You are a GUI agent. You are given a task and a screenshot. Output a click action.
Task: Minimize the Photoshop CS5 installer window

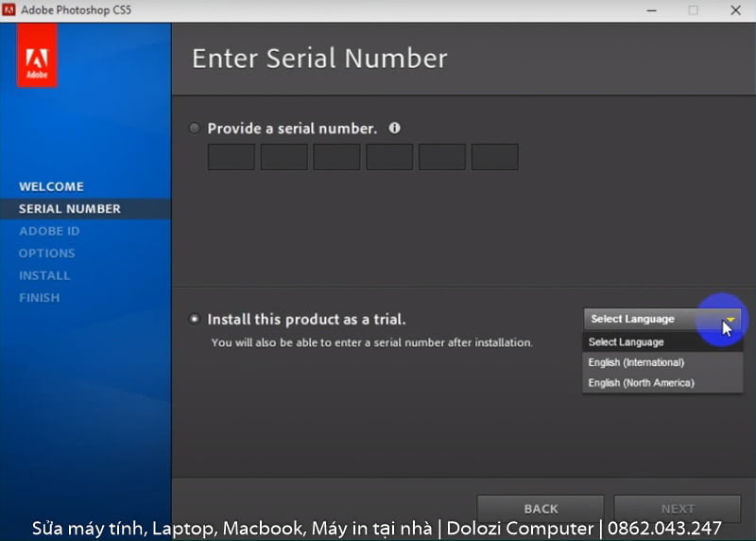(x=651, y=10)
